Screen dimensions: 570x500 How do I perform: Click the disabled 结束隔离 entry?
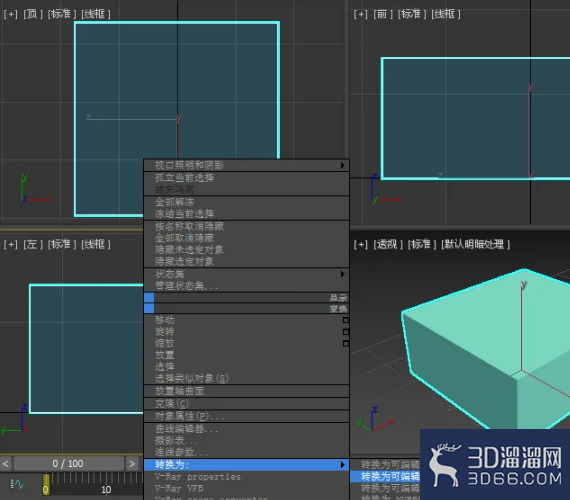click(246, 189)
